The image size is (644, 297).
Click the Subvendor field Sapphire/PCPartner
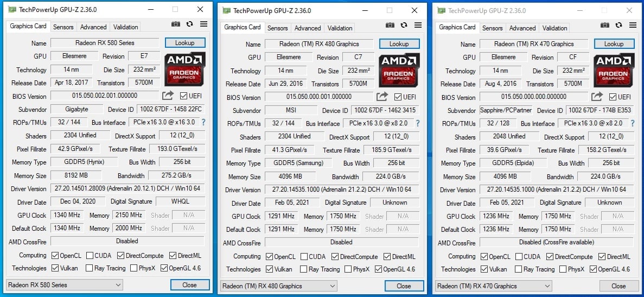(506, 110)
